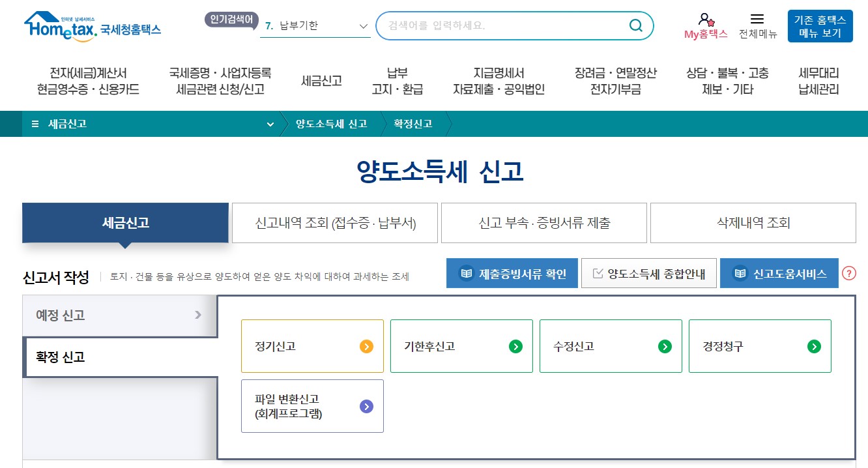868x468 pixels.
Task: Switch to 신고내역 조회 tab
Action: tap(334, 222)
